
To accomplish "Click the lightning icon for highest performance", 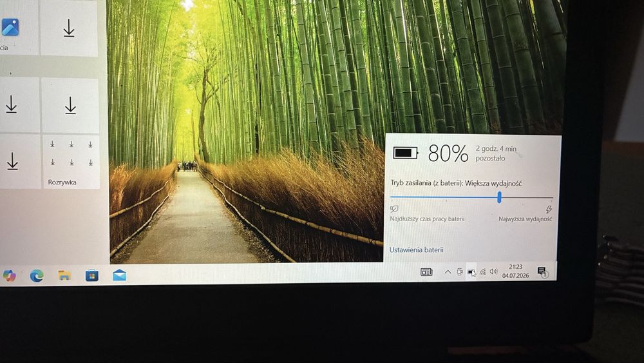I will click(x=549, y=210).
